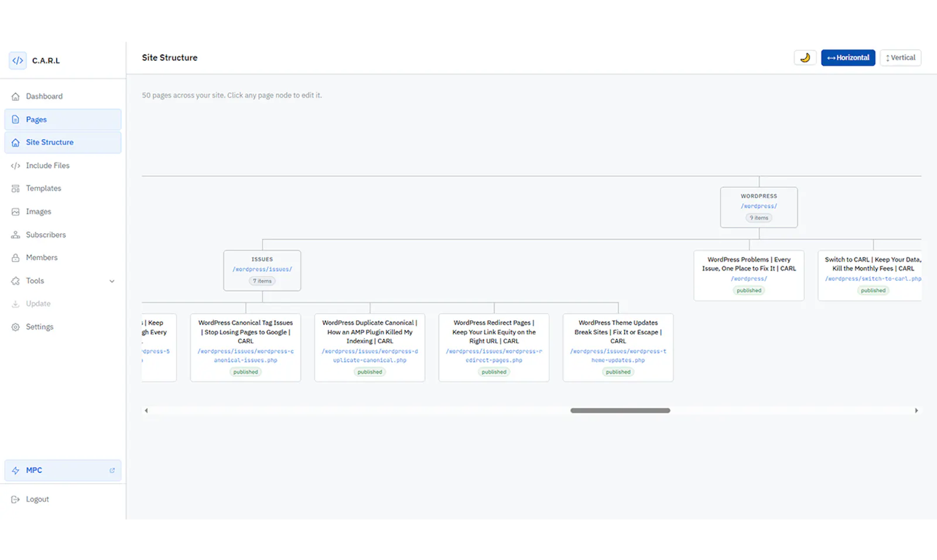Click the scroll left arrow
The height and width of the screenshot is (560, 937).
(x=146, y=411)
